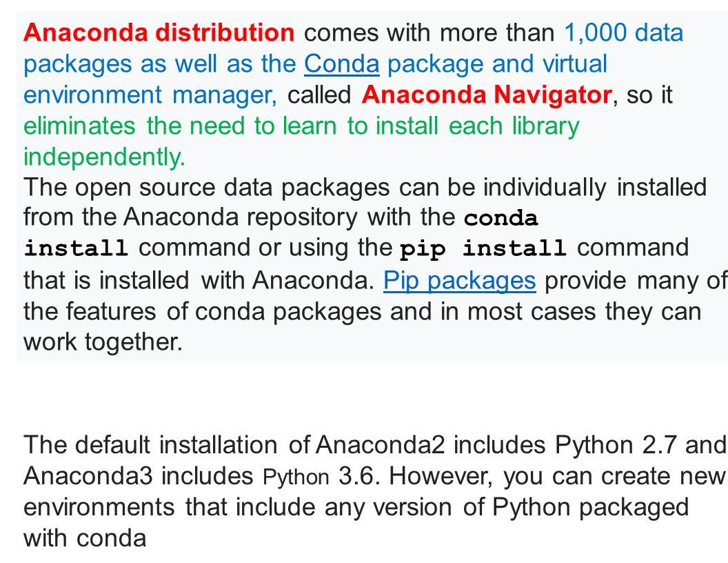Click the 'Anaconda3' word
Screen dimensions: 728x563
point(88,475)
